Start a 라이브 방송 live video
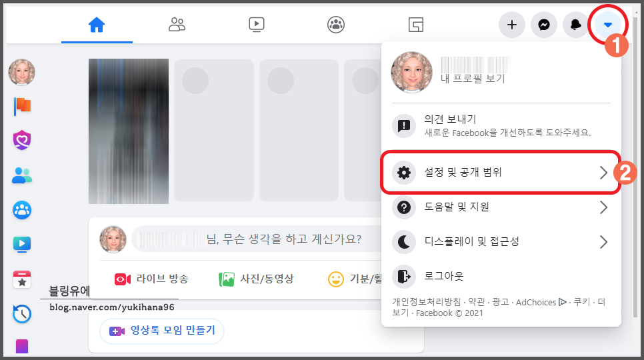Viewport: 644px width, 360px height. click(151, 279)
